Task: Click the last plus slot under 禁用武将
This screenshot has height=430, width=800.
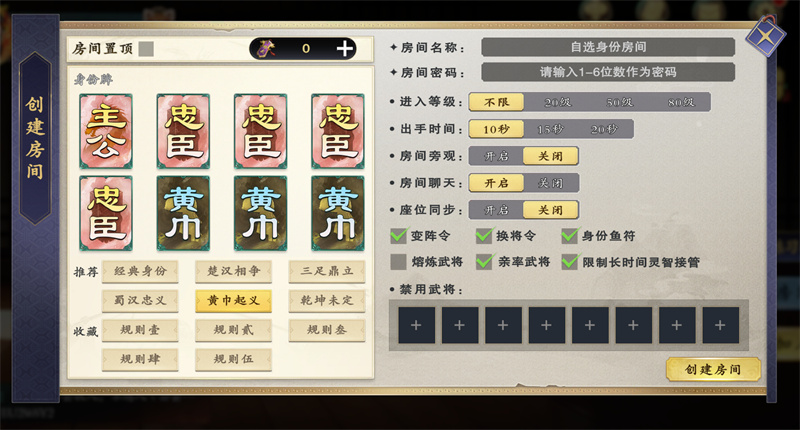Action: [720, 325]
